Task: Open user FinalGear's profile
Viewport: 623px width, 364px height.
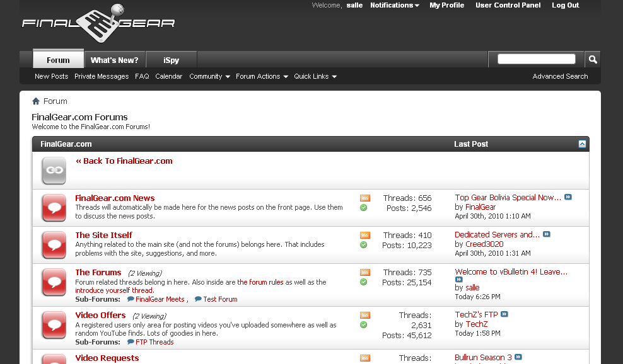Action: (x=480, y=207)
